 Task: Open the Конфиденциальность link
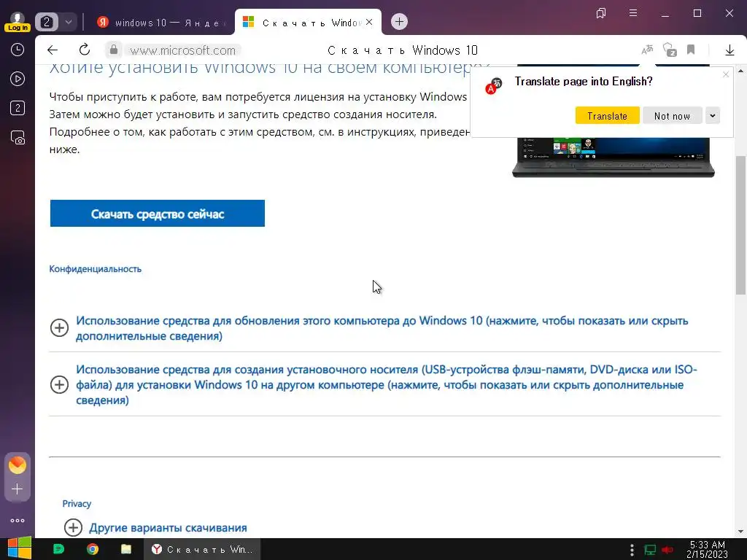(96, 269)
